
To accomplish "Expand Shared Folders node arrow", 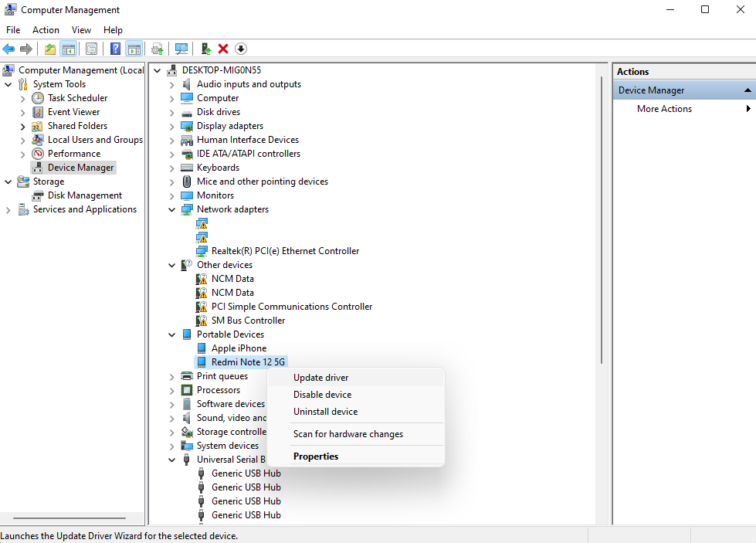I will (22, 127).
